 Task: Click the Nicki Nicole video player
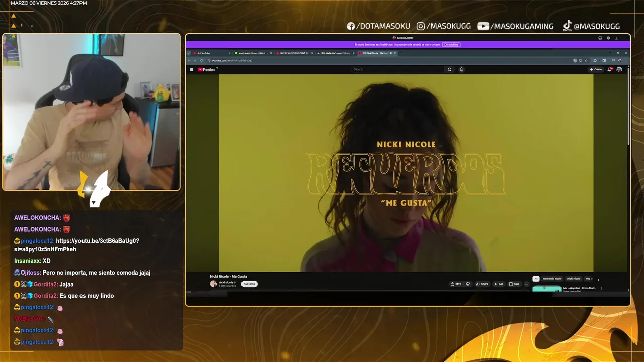click(x=406, y=173)
